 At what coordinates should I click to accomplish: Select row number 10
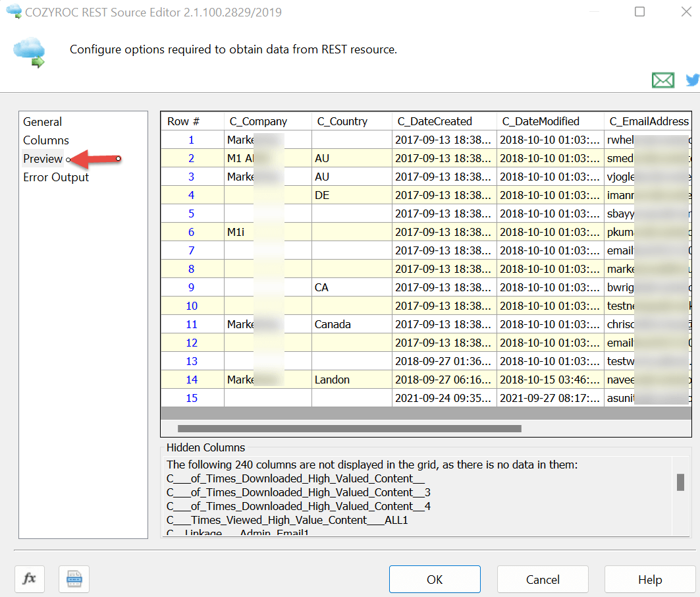tap(192, 306)
